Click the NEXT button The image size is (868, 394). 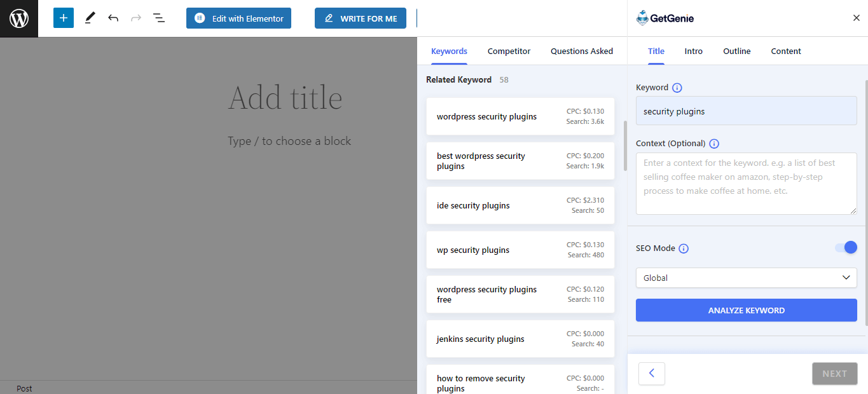(x=834, y=374)
